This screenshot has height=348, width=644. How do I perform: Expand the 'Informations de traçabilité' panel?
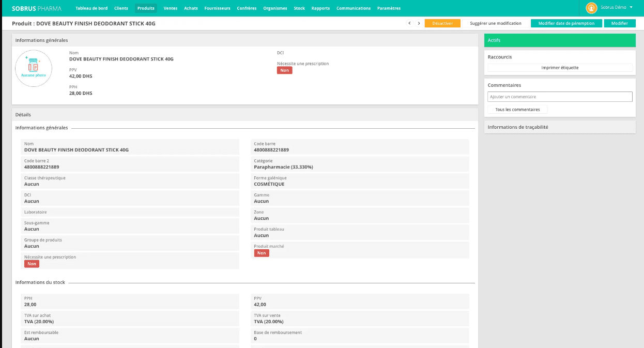(x=560, y=127)
